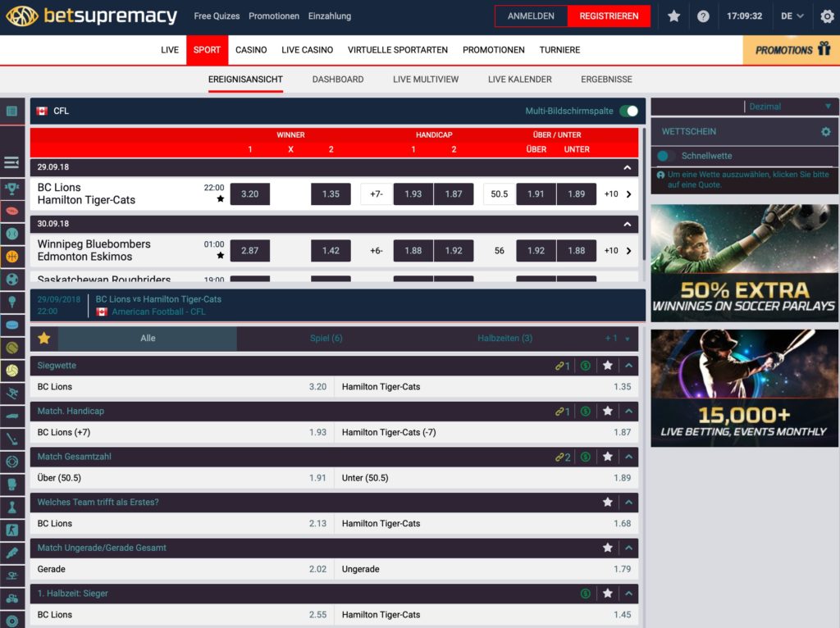
Task: Favorite the BC Lions match star
Action: coord(220,198)
